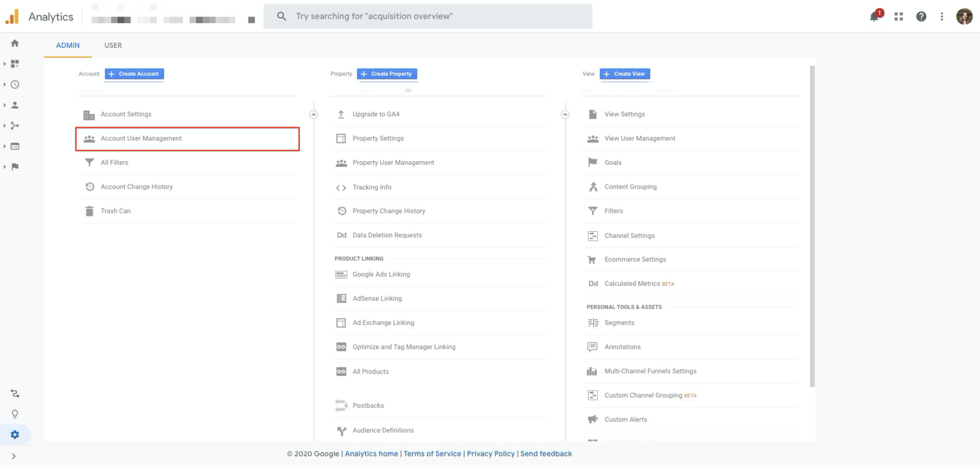Open the Terms of Service link

pos(432,454)
